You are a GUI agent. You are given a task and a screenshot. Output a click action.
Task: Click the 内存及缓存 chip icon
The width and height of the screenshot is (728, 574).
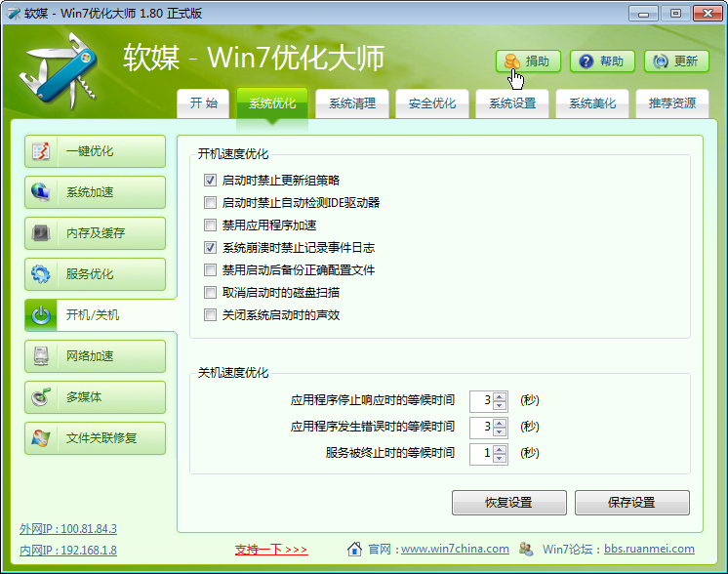click(x=41, y=232)
